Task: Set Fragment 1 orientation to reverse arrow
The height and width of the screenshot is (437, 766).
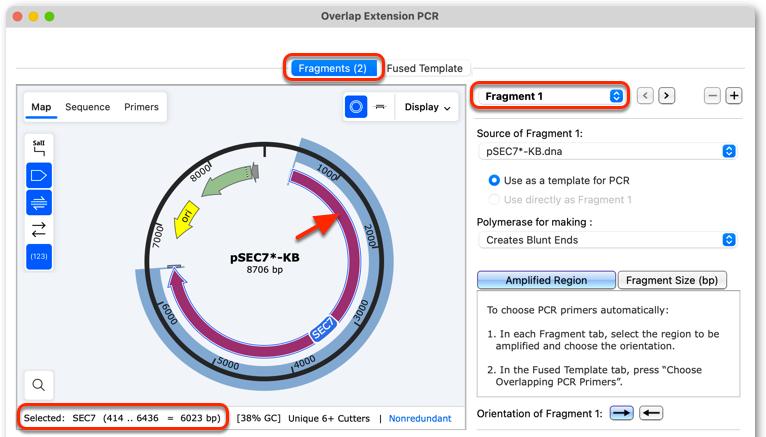Action: tap(651, 413)
